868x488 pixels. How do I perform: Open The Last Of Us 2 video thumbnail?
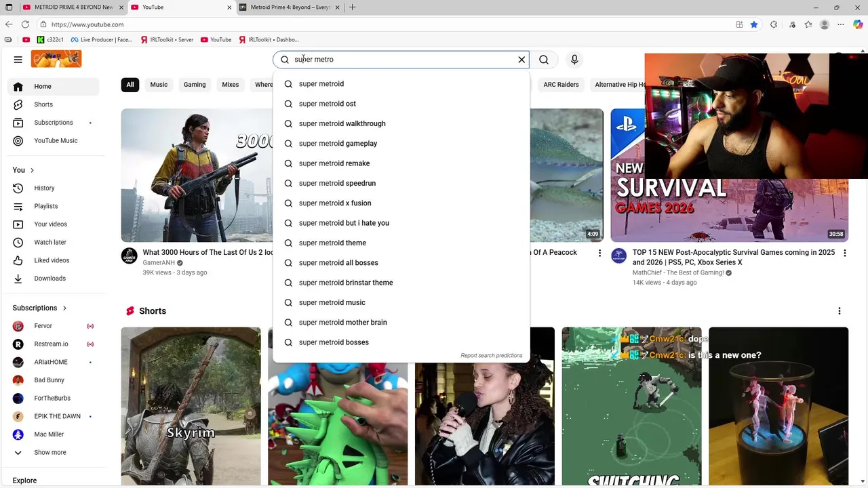[197, 176]
